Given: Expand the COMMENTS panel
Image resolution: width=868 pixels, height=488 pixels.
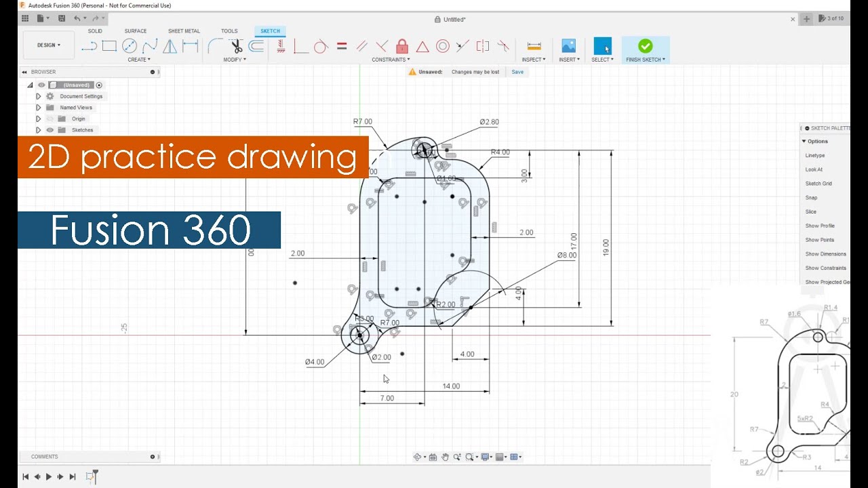Looking at the screenshot, I should click(153, 457).
